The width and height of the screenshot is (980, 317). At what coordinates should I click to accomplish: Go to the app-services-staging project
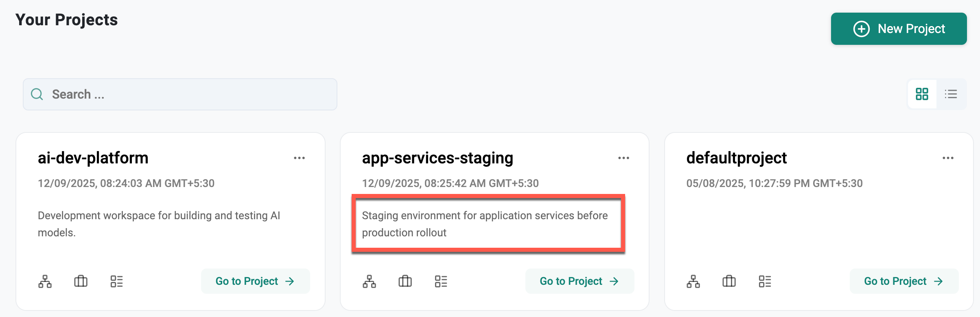pos(580,281)
